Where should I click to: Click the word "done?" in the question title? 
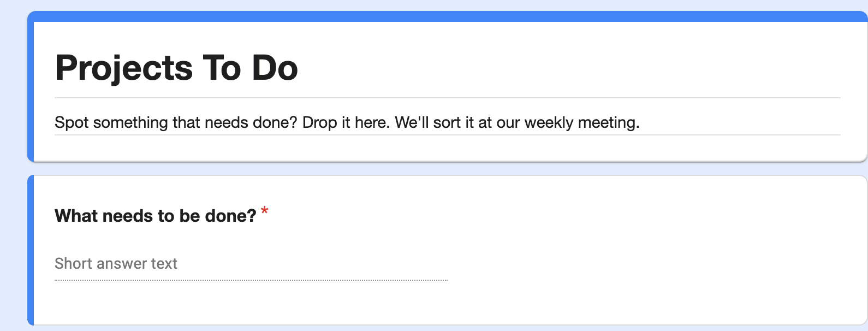[230, 216]
